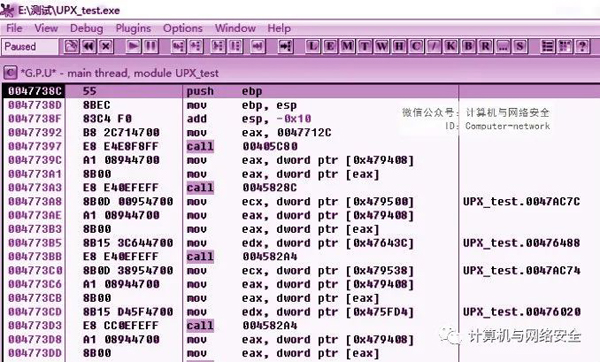Click call 0045828C instruction
This screenshot has height=362, width=600.
(x=242, y=188)
